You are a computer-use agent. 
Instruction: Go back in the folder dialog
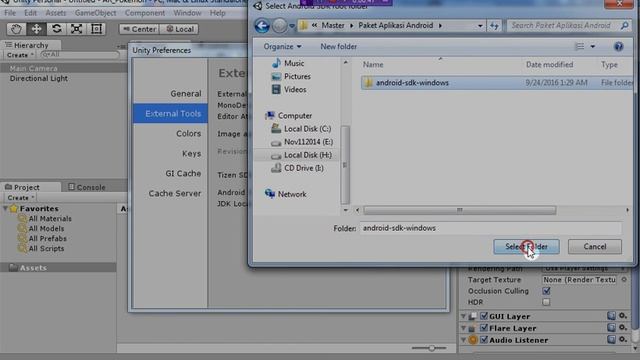click(262, 26)
